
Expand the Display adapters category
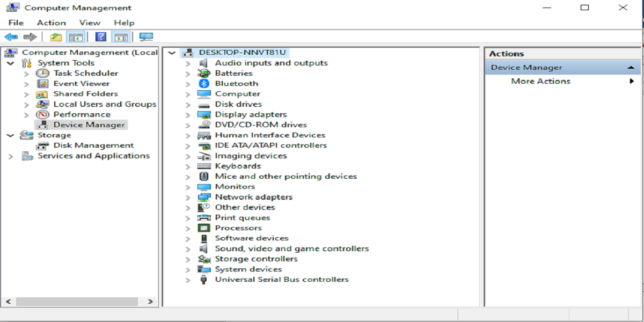tap(188, 115)
